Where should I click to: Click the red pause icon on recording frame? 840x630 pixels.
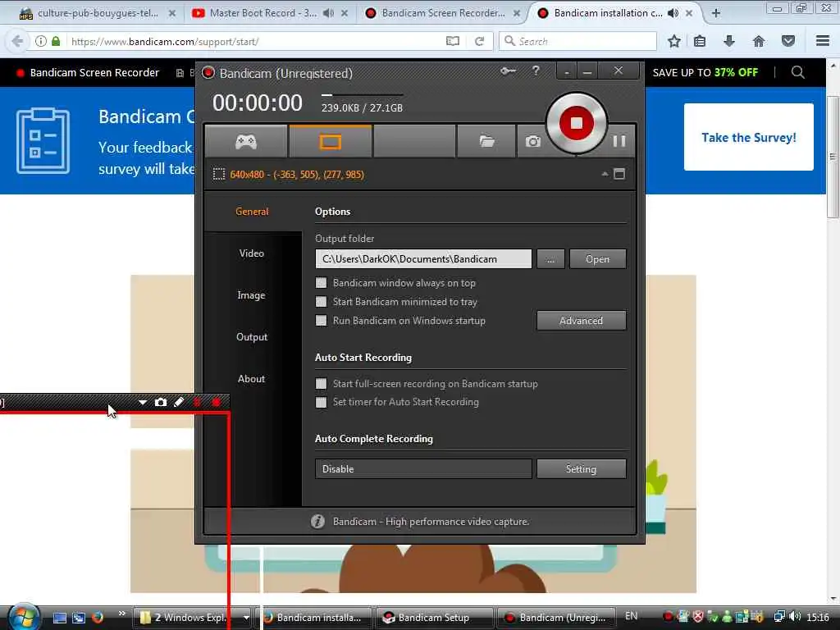pyautogui.click(x=197, y=402)
